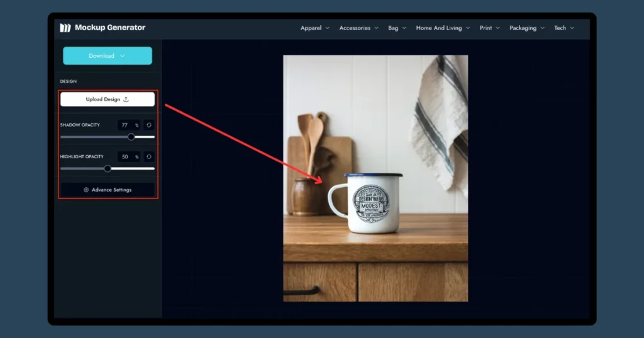Image resolution: width=644 pixels, height=338 pixels.
Task: Reset the highlight opacity value
Action: point(149,156)
